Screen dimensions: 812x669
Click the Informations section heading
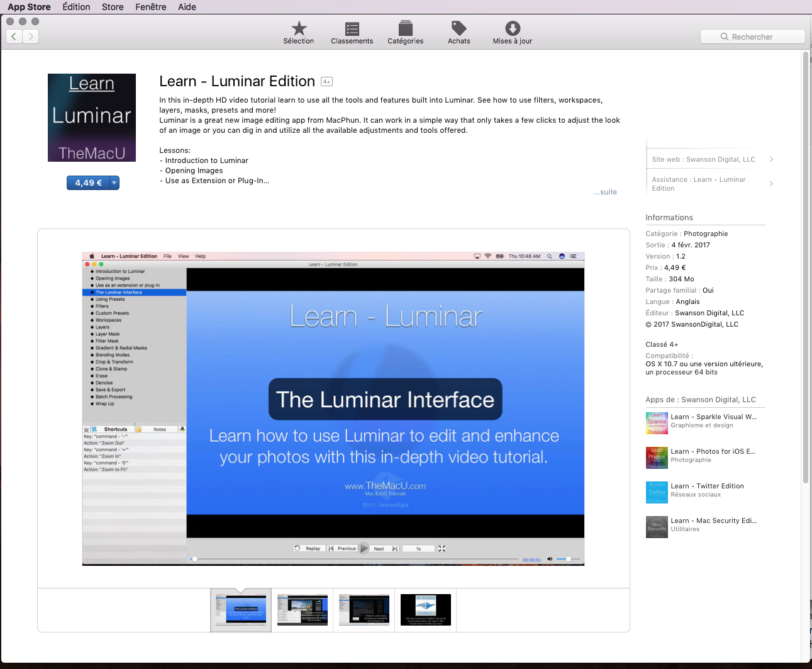point(669,218)
